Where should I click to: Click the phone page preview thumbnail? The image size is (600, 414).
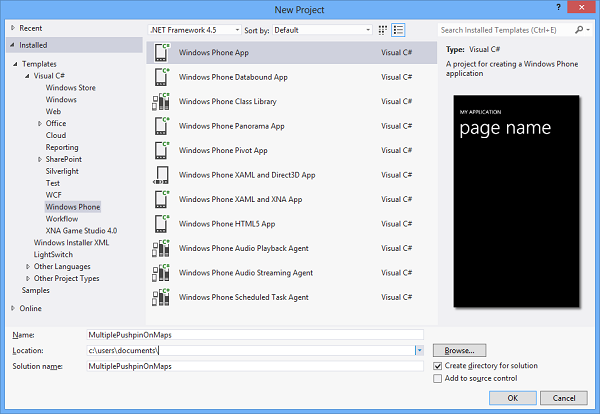(516, 201)
